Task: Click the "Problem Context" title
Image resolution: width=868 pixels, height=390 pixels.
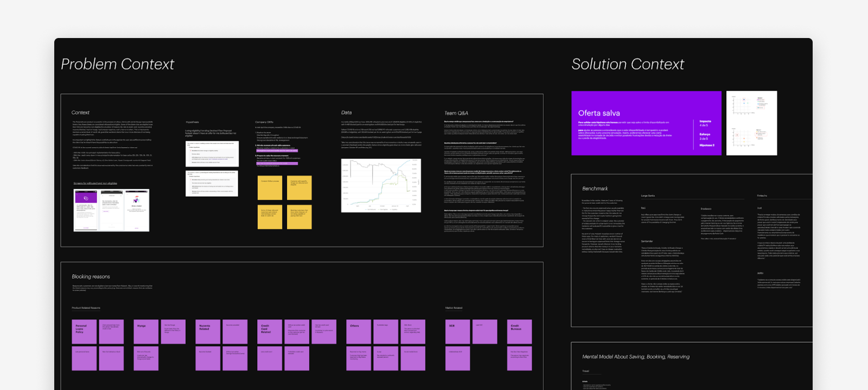Action: pyautogui.click(x=117, y=64)
